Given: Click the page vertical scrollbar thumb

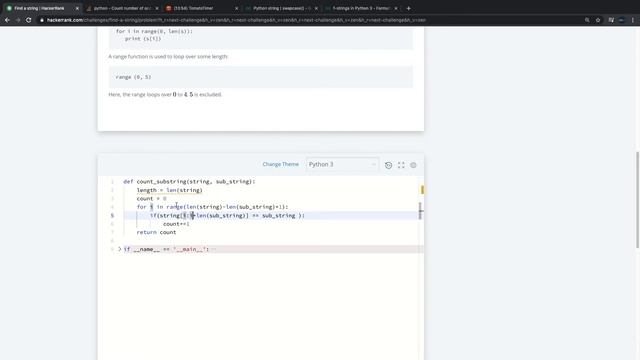Looking at the screenshot, I should pyautogui.click(x=637, y=200).
